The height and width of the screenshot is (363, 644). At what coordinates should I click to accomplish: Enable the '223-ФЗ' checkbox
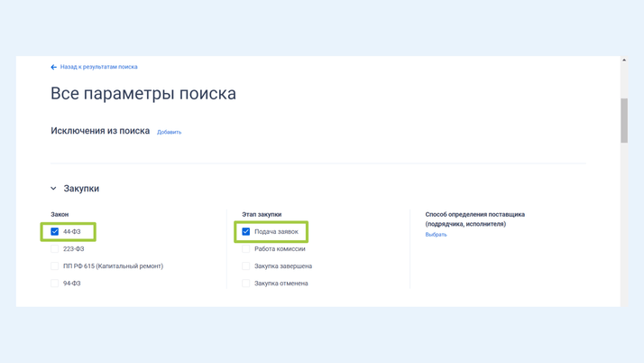pyautogui.click(x=55, y=248)
